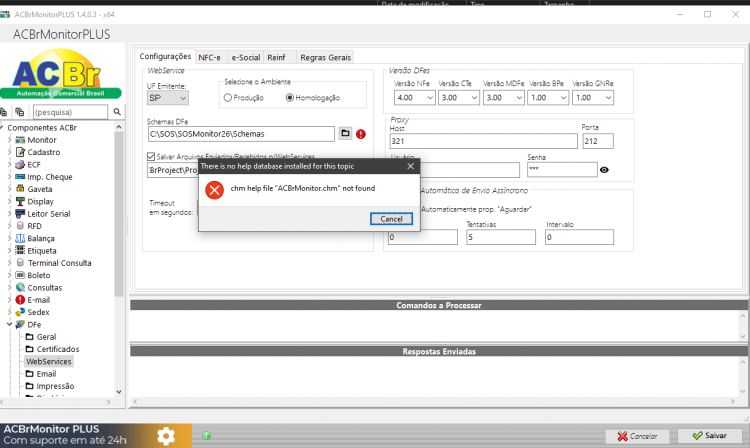Click Cancel in help error dialog
Screen dimensions: 750x448
point(391,219)
